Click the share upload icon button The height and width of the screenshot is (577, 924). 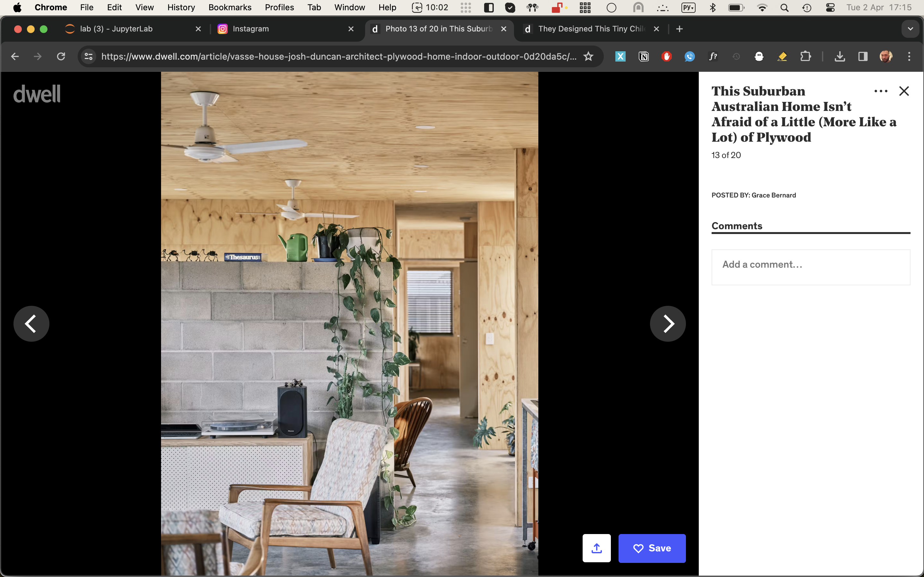coord(596,548)
